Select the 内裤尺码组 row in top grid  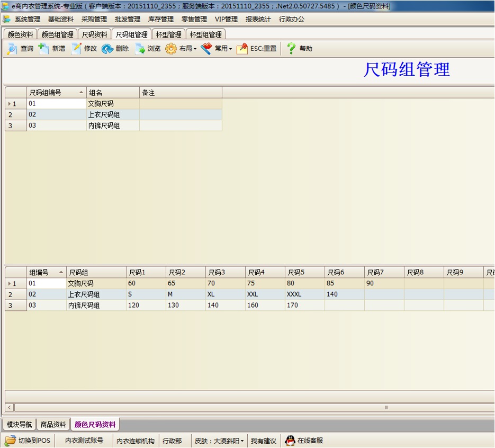click(x=104, y=126)
